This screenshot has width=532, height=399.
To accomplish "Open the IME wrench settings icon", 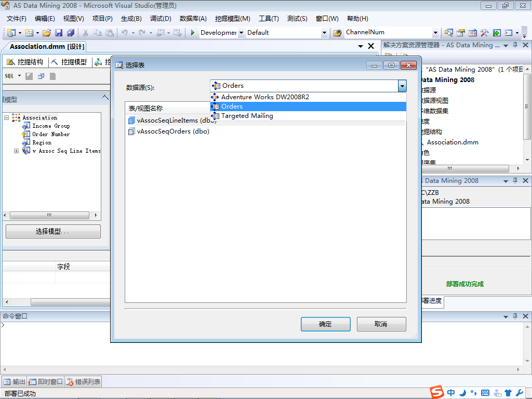I will point(519,393).
